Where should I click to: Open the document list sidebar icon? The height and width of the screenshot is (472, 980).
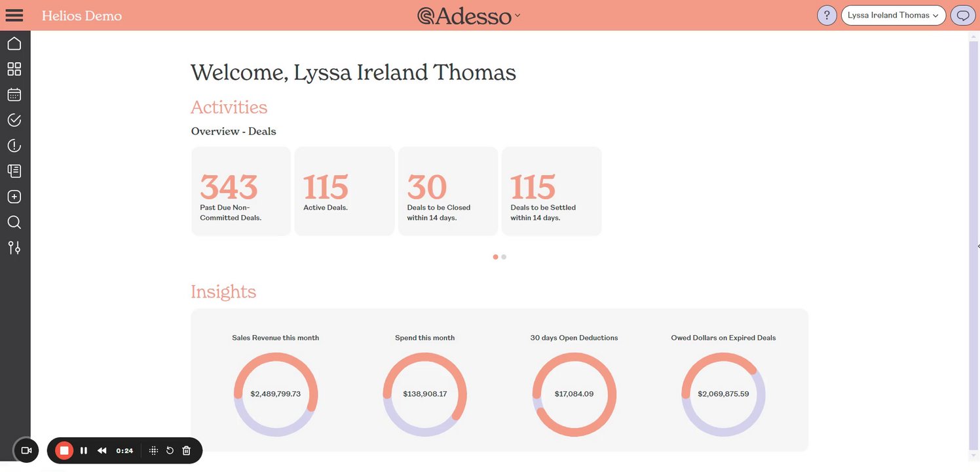14,171
